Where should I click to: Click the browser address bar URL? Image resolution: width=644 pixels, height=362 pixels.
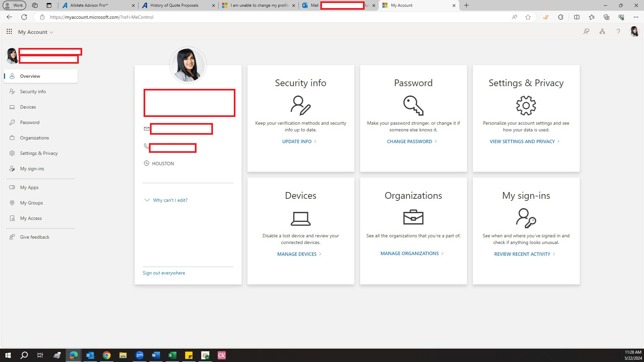(x=102, y=17)
